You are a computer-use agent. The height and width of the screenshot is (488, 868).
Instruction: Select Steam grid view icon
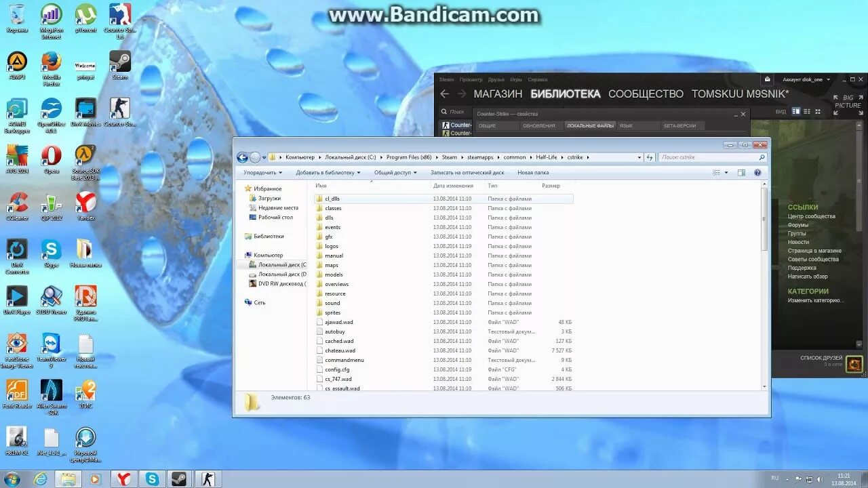coord(817,111)
